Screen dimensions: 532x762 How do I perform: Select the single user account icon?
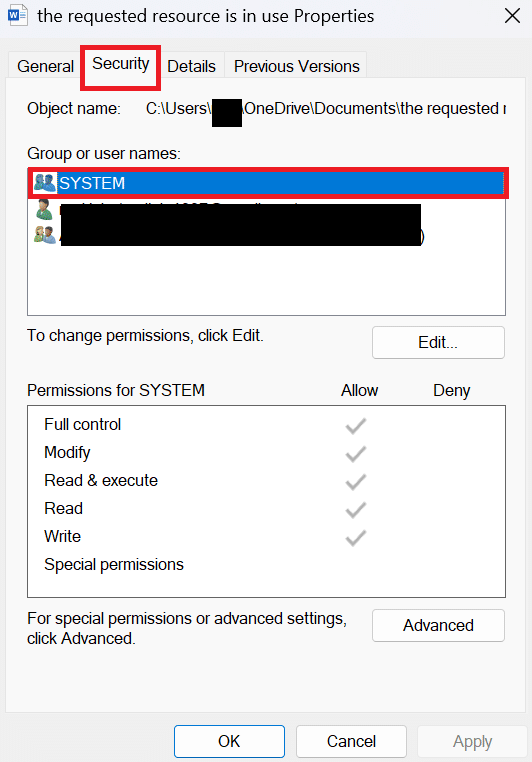pyautogui.click(x=44, y=210)
